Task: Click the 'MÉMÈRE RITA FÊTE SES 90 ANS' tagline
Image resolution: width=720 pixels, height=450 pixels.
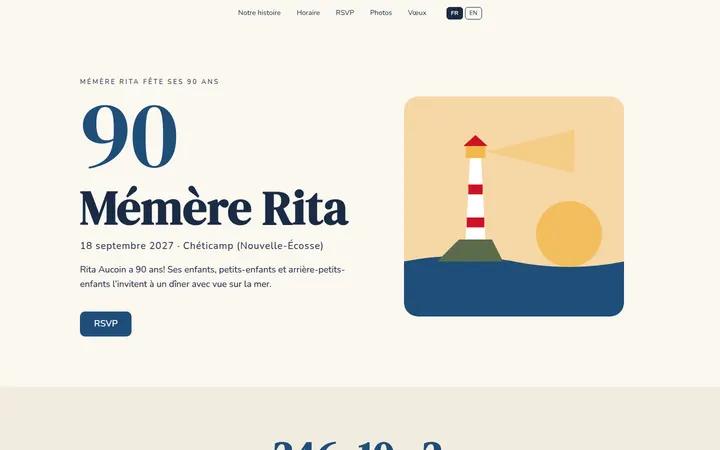Action: [149, 82]
